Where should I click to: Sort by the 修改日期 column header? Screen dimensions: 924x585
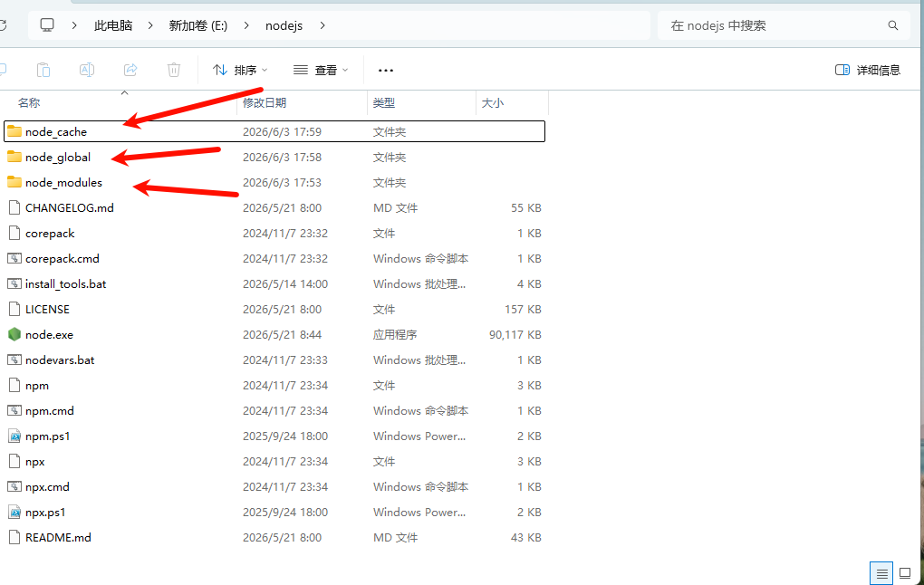point(265,102)
